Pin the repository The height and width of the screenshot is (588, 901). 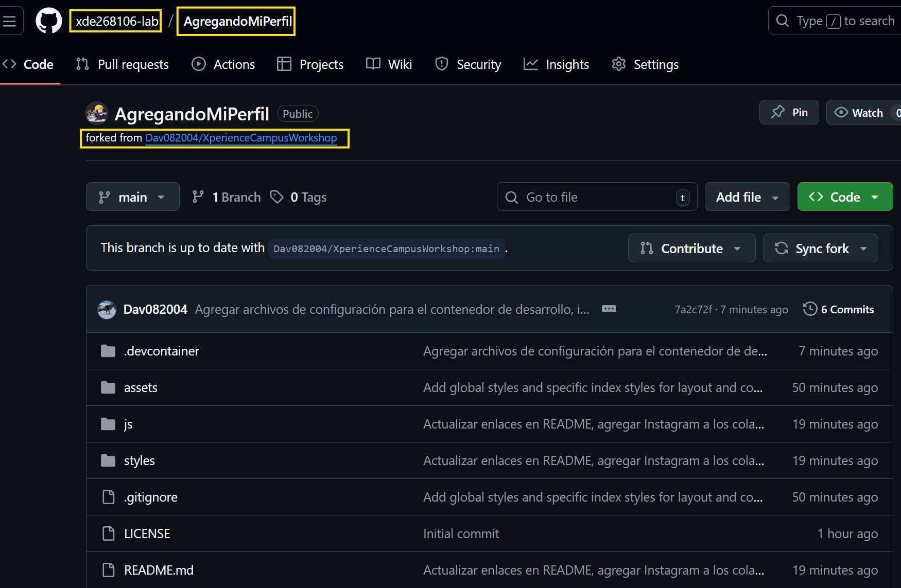click(789, 112)
